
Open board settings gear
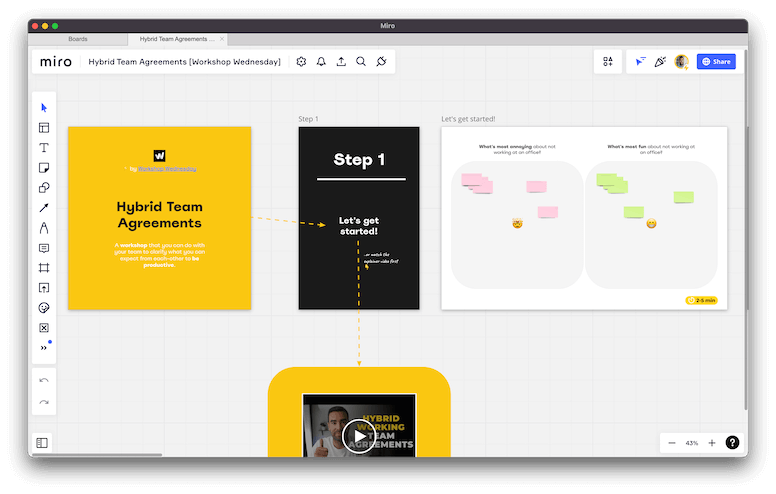(301, 62)
